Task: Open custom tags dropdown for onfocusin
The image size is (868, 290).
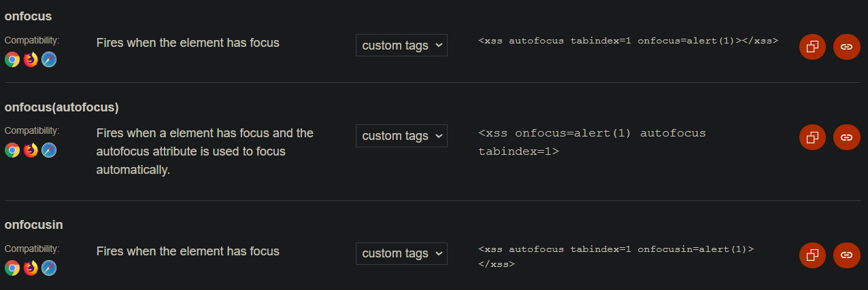Action: tap(401, 253)
